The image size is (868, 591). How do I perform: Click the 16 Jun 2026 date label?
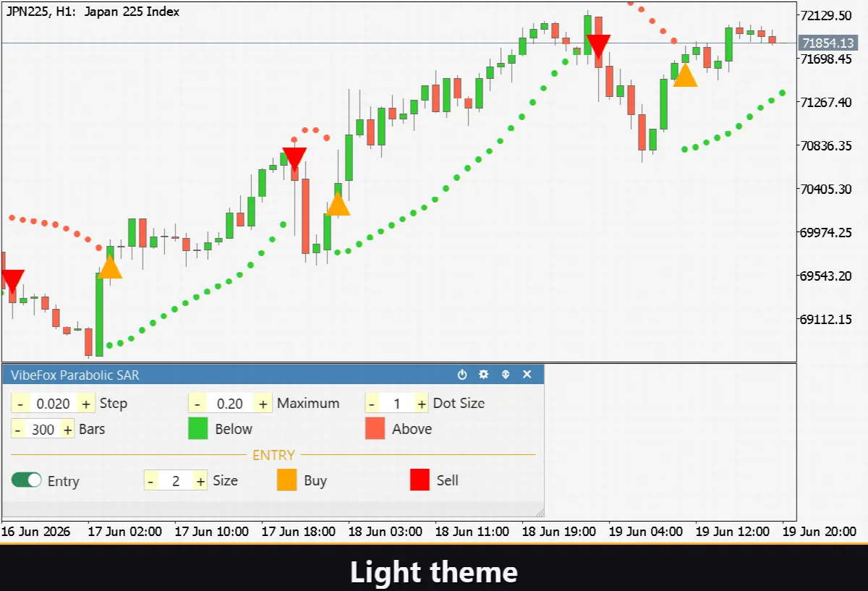(x=35, y=531)
